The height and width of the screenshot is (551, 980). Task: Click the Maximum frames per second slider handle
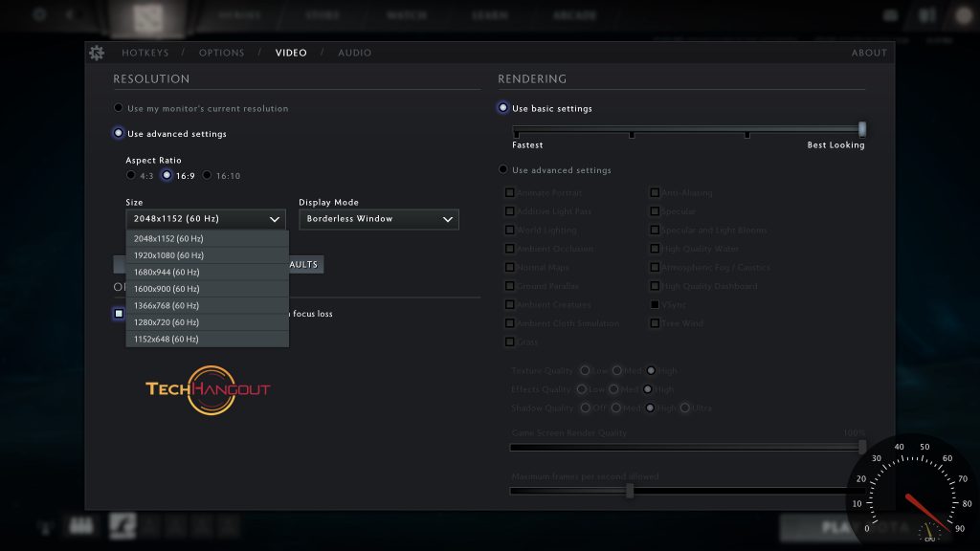pyautogui.click(x=630, y=491)
